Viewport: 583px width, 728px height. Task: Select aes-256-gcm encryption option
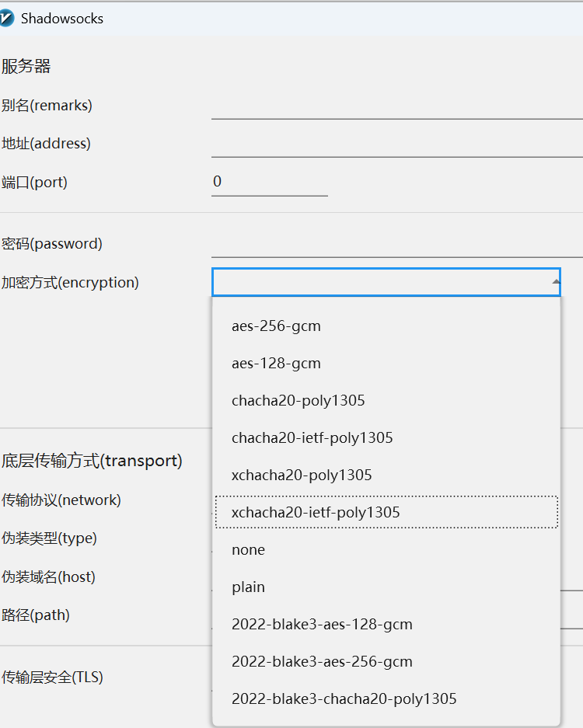click(386, 326)
